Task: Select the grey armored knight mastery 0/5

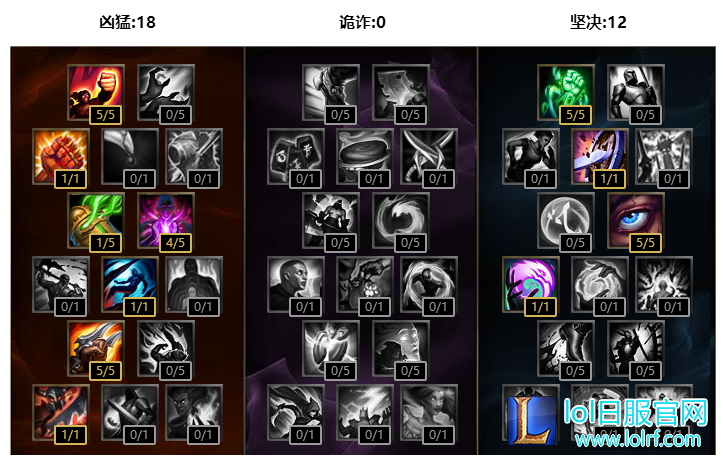Action: tap(636, 93)
